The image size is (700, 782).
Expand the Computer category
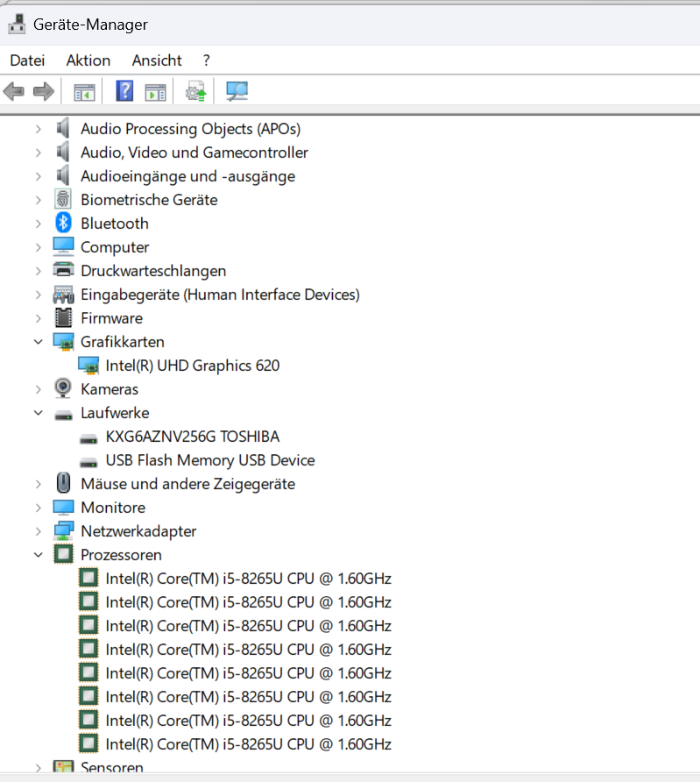coord(39,247)
